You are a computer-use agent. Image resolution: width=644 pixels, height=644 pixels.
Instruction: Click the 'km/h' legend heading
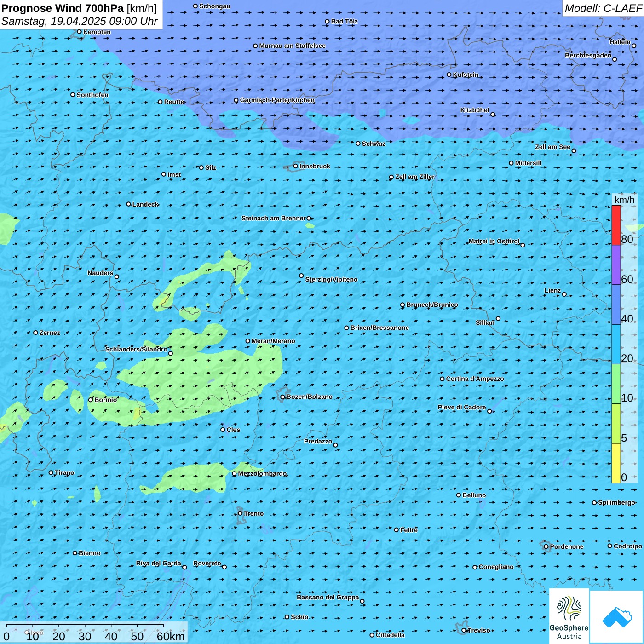(x=624, y=200)
